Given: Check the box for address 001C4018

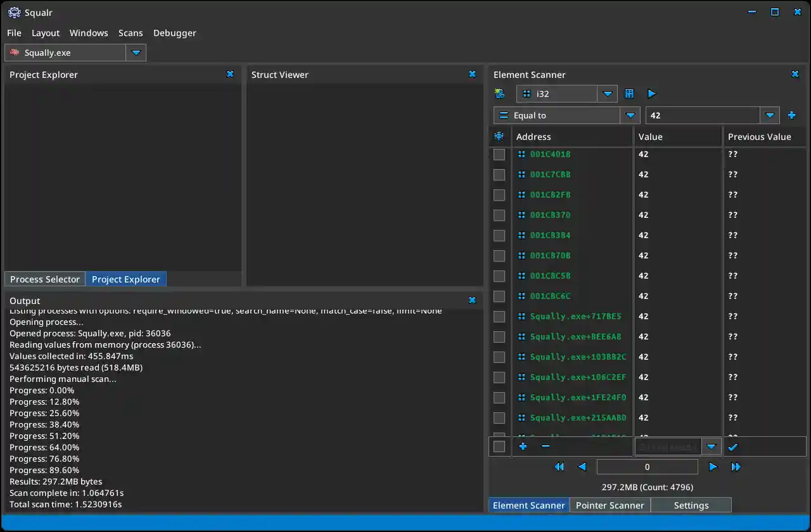Looking at the screenshot, I should pyautogui.click(x=499, y=155).
